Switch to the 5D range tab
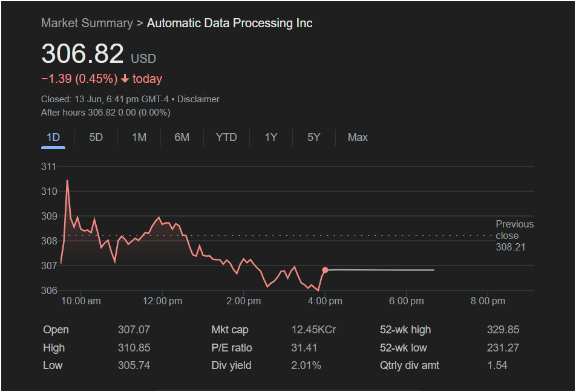Screen dimensions: 576x392 coord(96,137)
